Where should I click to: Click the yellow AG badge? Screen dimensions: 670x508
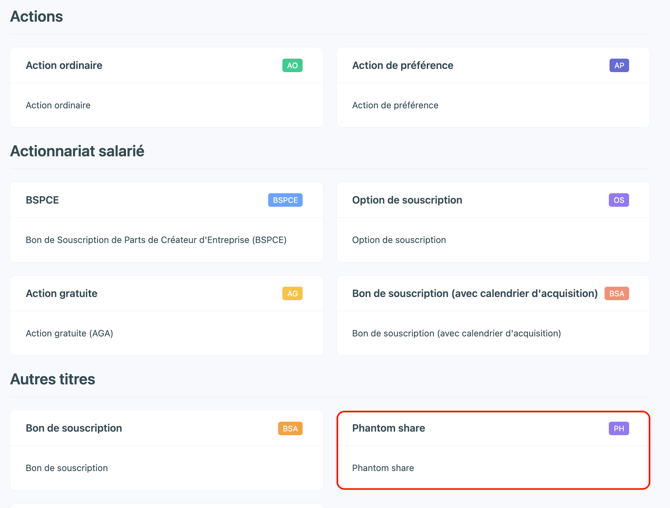coord(292,294)
